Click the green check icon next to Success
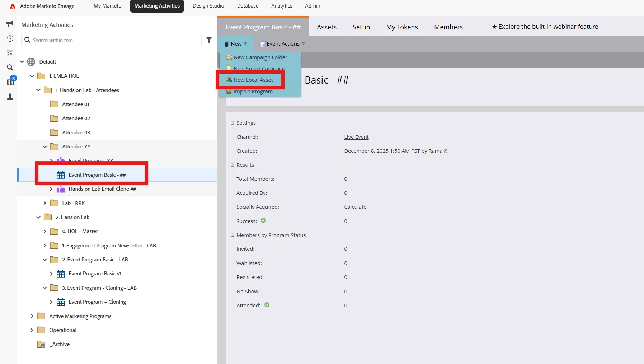644x364 pixels. (x=263, y=221)
